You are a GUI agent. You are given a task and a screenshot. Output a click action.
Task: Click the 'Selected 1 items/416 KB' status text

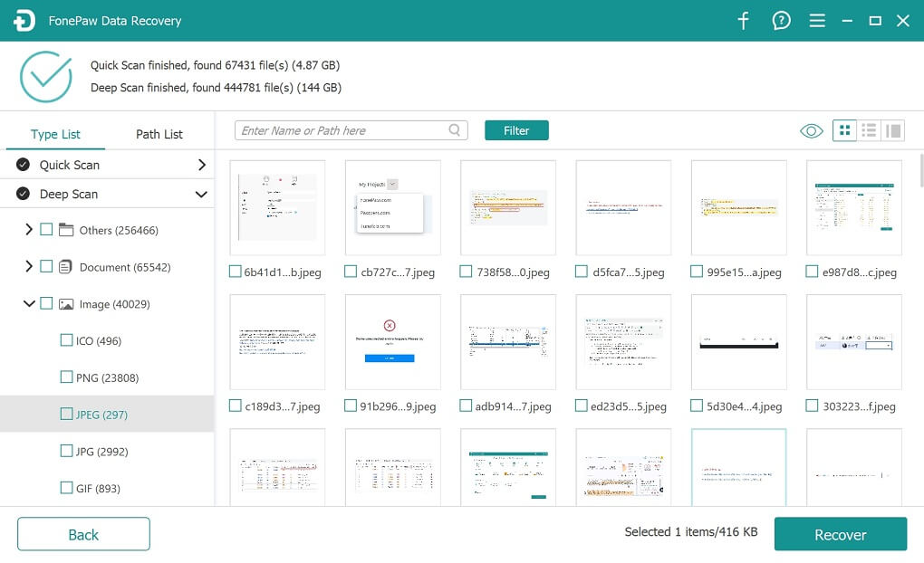pyautogui.click(x=690, y=532)
